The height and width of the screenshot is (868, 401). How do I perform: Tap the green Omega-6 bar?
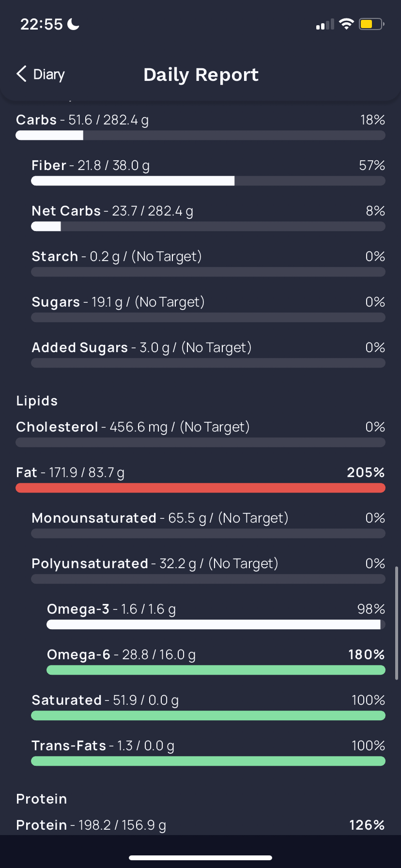pyautogui.click(x=216, y=670)
